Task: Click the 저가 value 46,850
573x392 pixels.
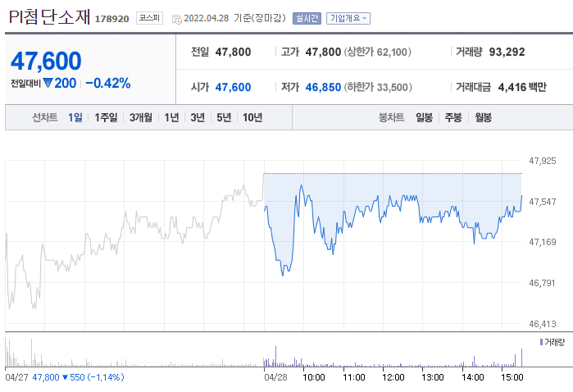Action: point(323,87)
